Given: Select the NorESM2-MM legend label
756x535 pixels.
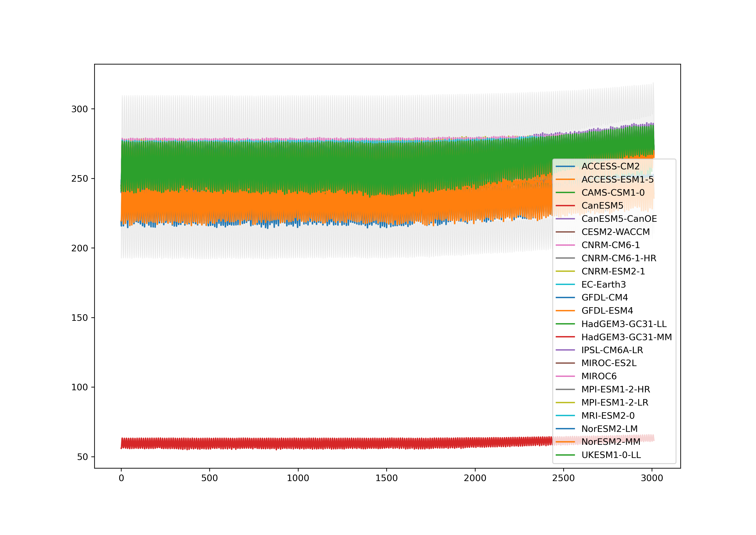Looking at the screenshot, I should 611,442.
